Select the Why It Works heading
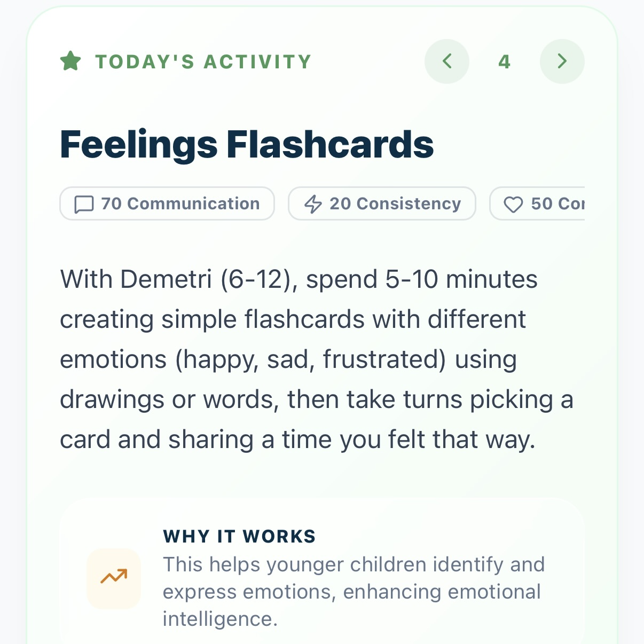644x644 pixels. pos(239,536)
